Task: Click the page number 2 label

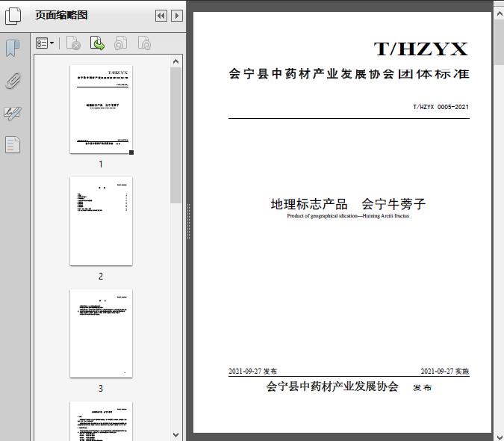Action: 101,277
